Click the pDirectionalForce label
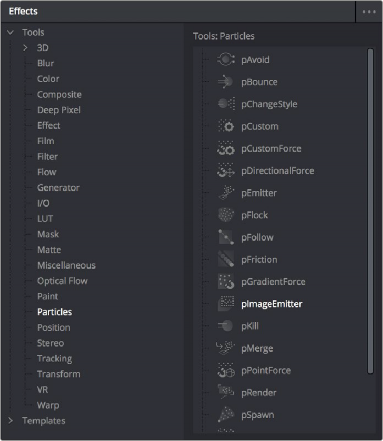The image size is (383, 441). point(278,171)
